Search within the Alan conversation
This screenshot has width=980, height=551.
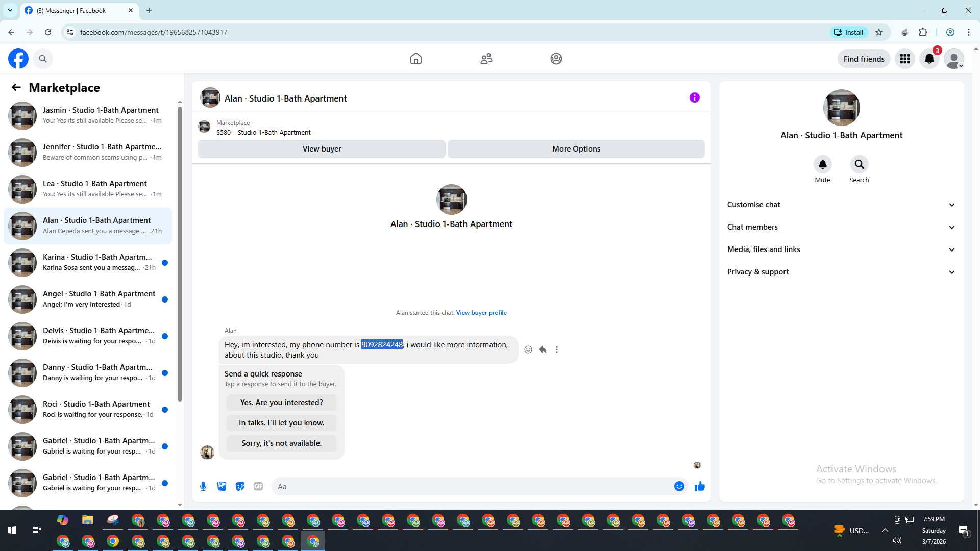[860, 164]
